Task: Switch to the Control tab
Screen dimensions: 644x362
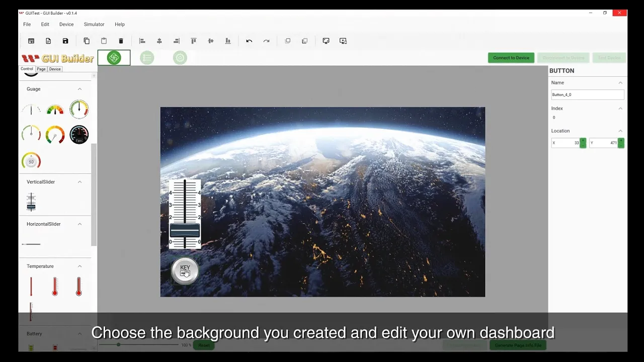Action: tap(27, 69)
